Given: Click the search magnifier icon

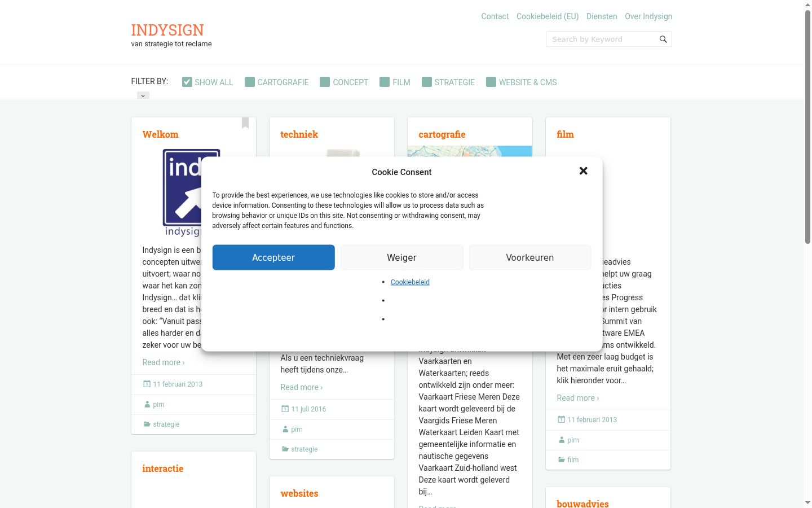Looking at the screenshot, I should [x=663, y=40].
